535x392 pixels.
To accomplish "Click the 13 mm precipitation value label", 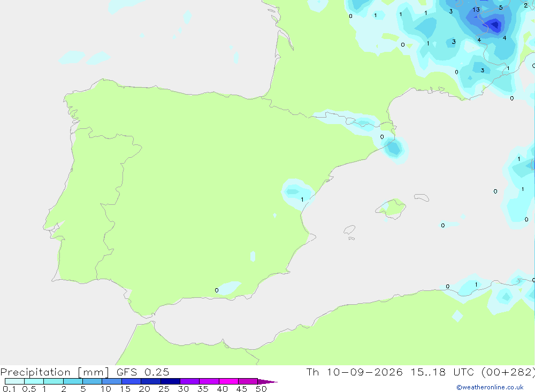I will click(476, 10).
